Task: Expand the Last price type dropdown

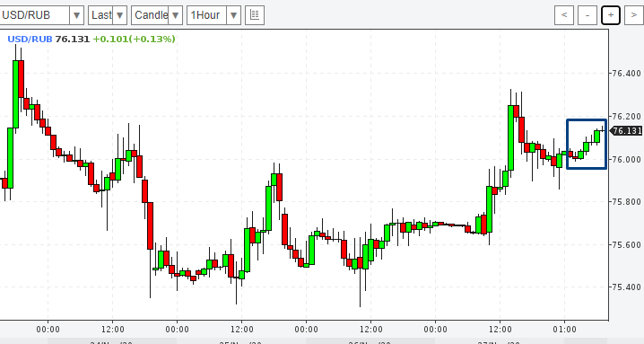Action: click(119, 15)
